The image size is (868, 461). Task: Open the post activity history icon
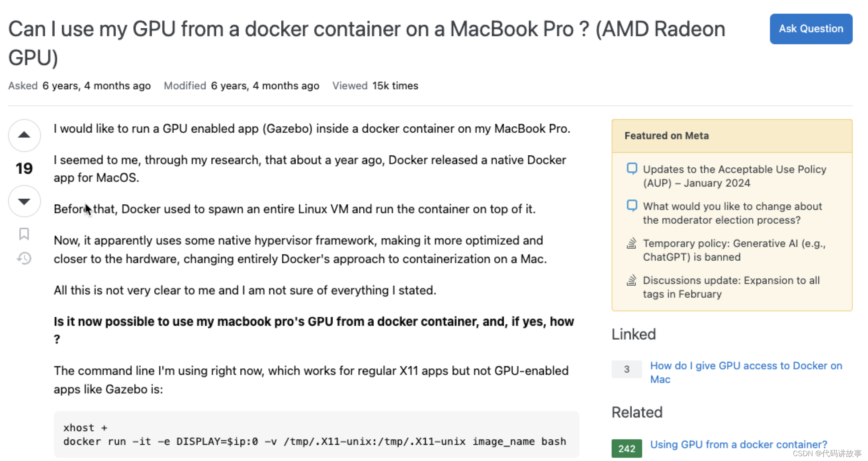pyautogui.click(x=24, y=258)
